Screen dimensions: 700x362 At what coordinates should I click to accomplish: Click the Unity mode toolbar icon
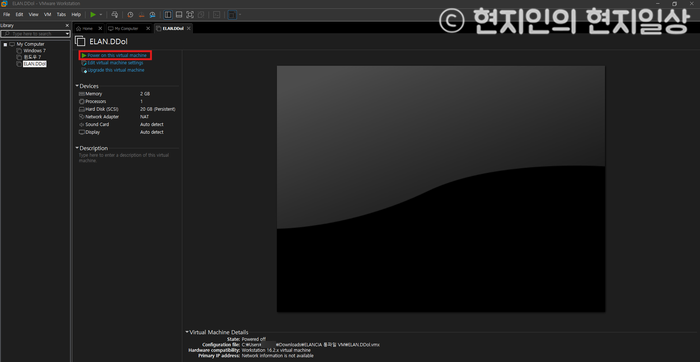coord(201,15)
